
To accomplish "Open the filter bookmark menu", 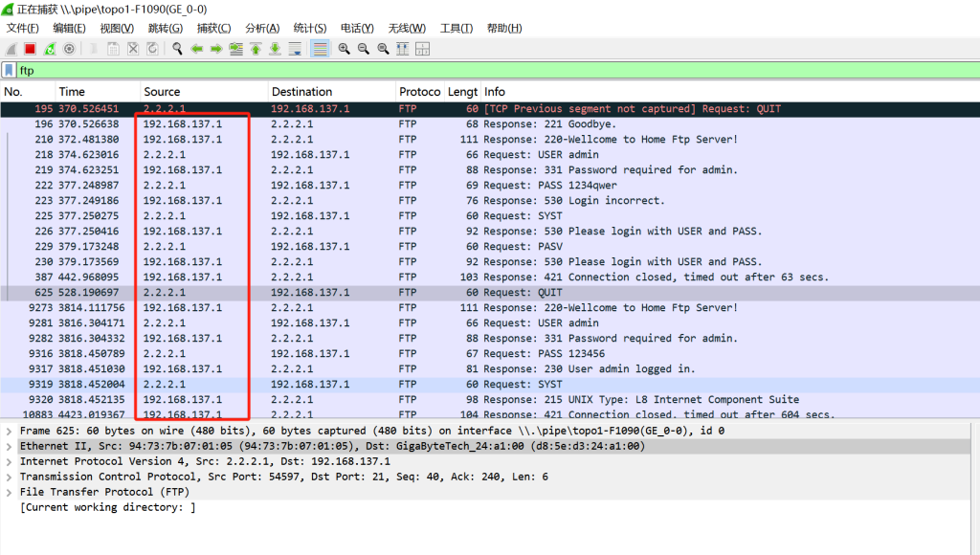I will (9, 70).
